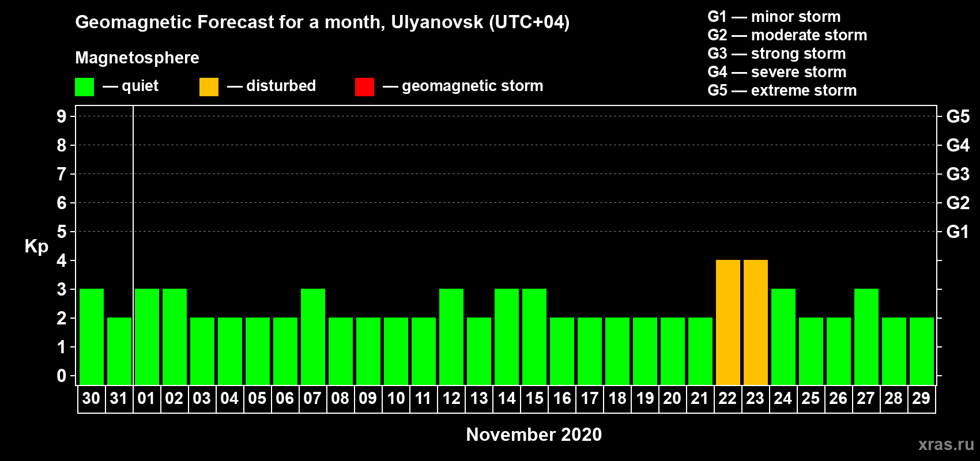
Task: Click the G2 label on the right axis
Action: [958, 203]
